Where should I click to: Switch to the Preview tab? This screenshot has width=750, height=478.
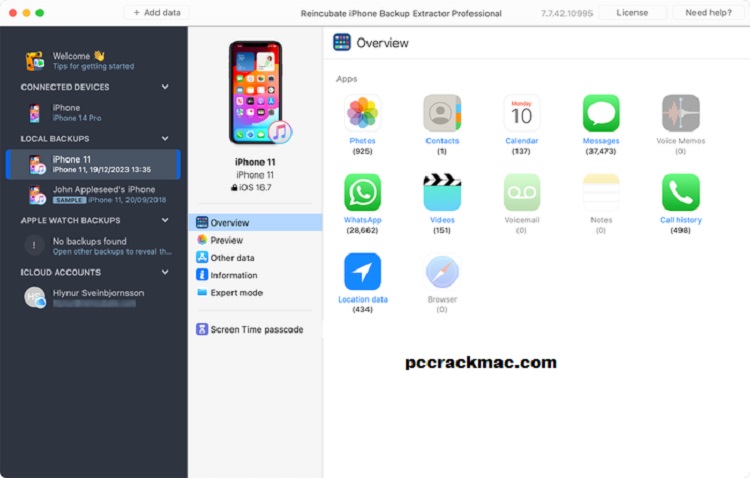pos(255,240)
